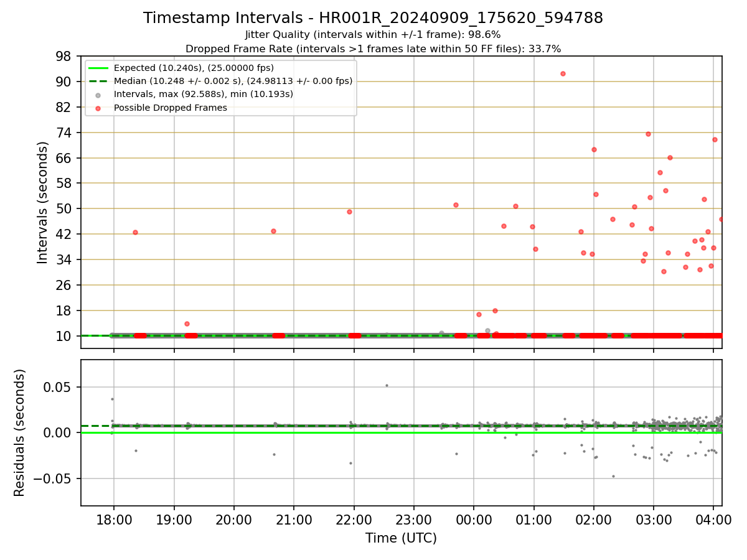Click the red dot marker in the legend
The height and width of the screenshot is (560, 747).
98,108
